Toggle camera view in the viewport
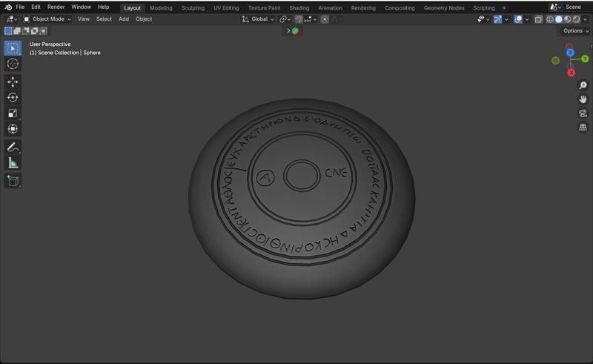 [583, 113]
